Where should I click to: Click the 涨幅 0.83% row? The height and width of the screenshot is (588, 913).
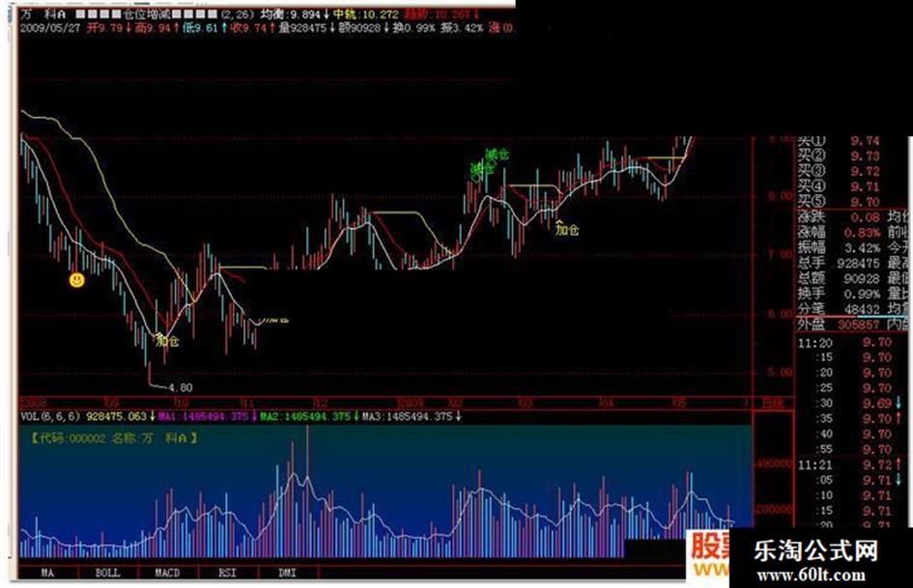839,233
